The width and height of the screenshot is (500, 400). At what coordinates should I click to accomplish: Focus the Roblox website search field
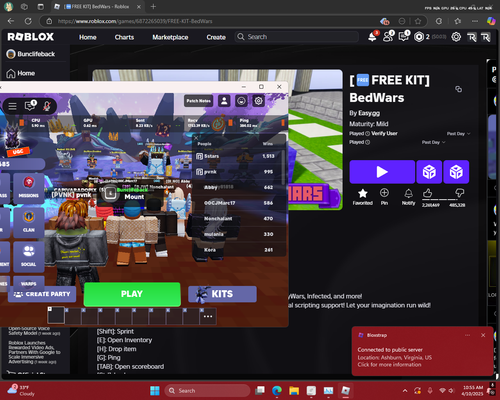click(x=297, y=37)
